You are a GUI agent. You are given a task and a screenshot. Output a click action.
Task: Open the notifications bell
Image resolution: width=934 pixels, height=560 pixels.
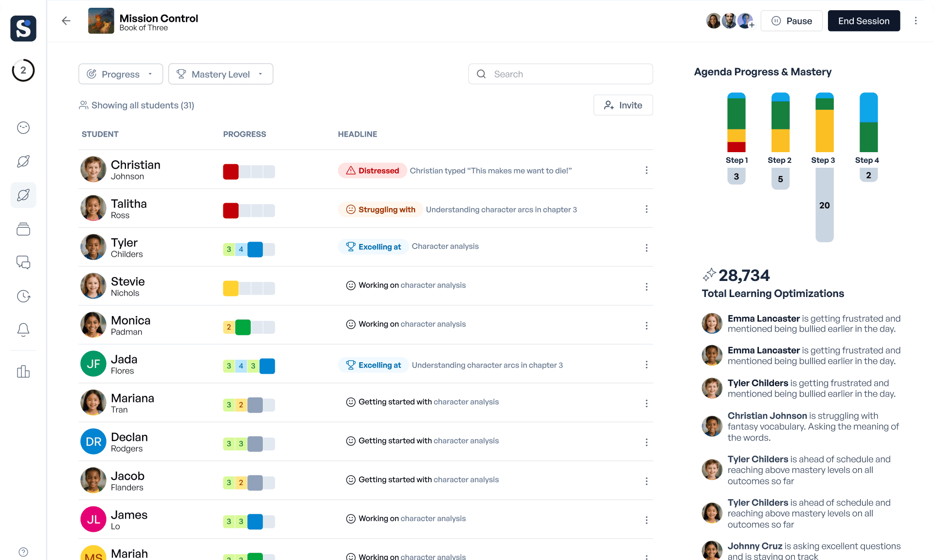(23, 330)
